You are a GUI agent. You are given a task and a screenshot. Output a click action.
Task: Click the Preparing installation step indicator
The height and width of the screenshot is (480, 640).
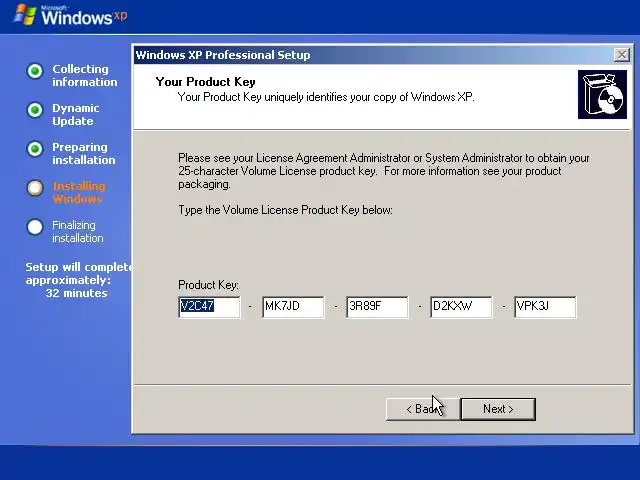click(x=35, y=149)
